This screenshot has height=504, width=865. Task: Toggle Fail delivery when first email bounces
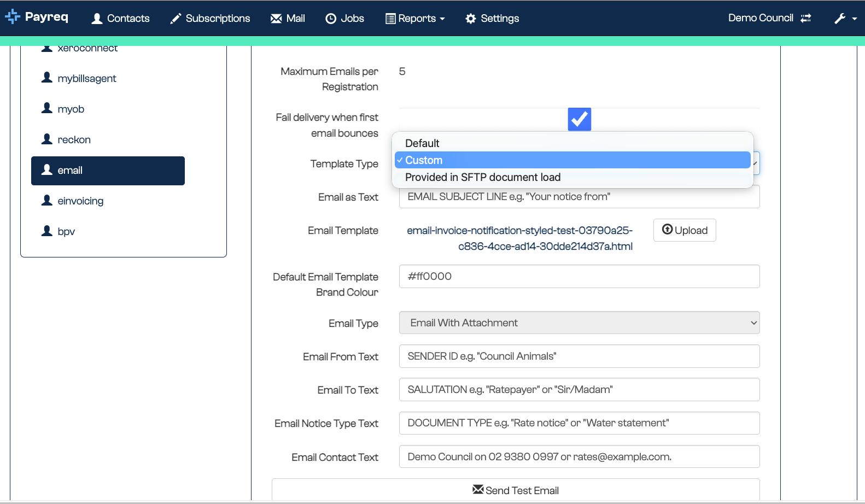pyautogui.click(x=580, y=119)
